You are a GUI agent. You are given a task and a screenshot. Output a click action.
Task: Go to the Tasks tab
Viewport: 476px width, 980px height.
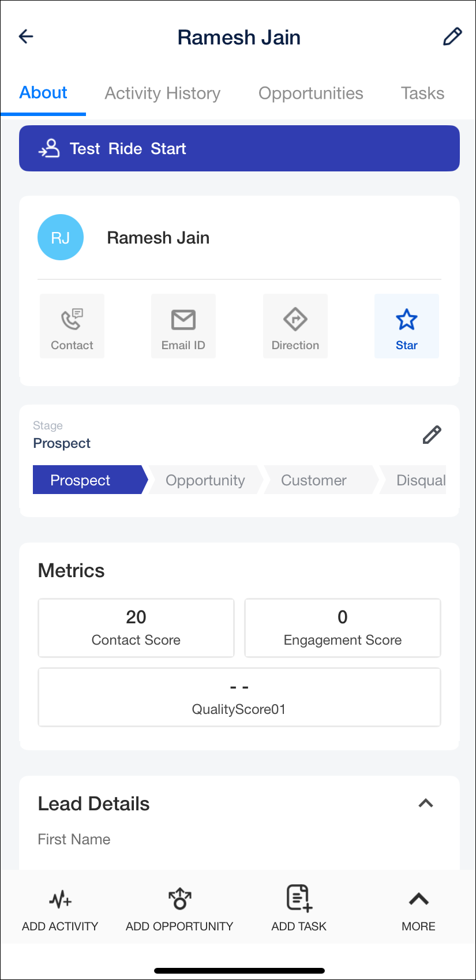tap(423, 93)
